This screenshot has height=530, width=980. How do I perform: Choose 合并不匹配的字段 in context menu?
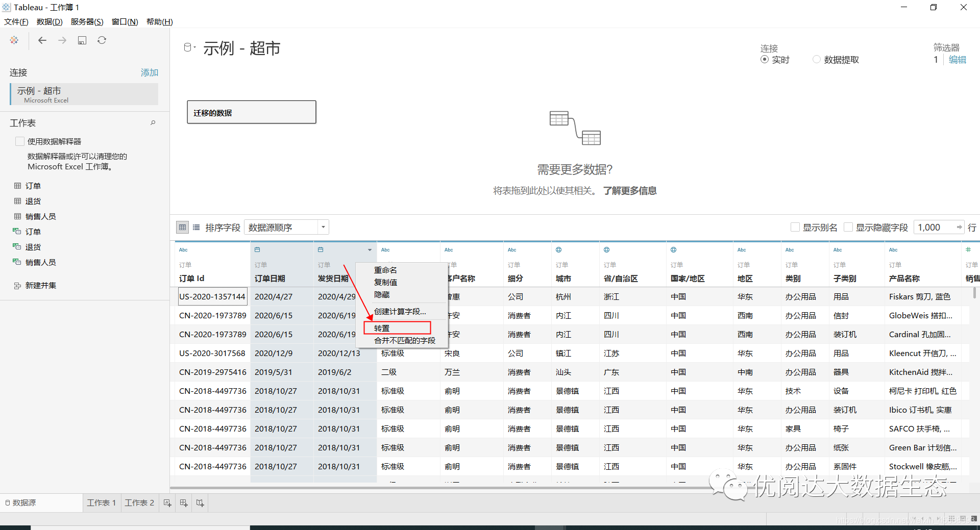click(405, 341)
